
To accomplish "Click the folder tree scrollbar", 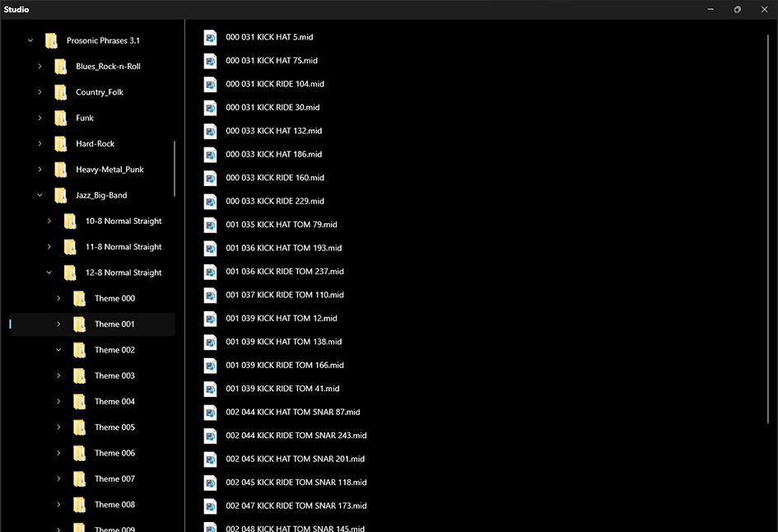I will click(x=175, y=168).
